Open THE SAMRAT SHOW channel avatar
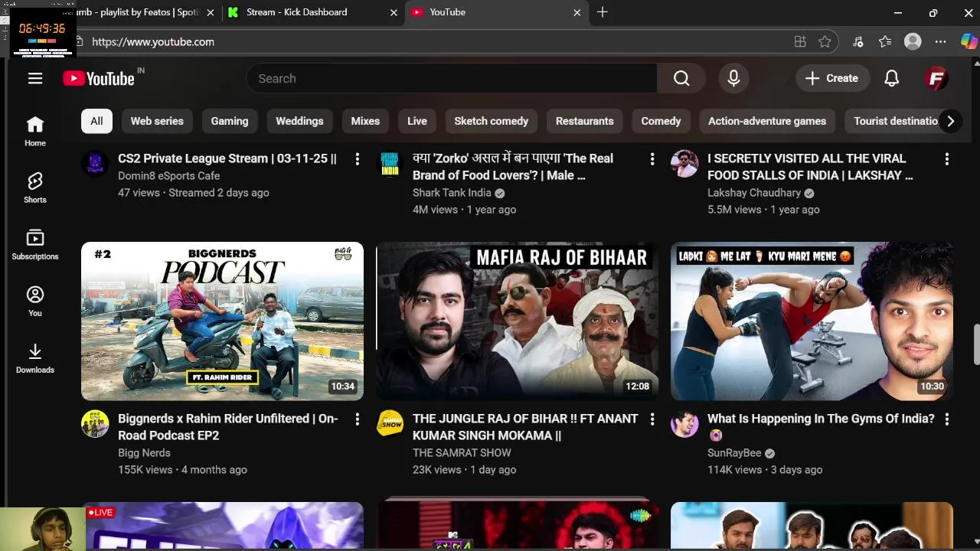 [390, 424]
